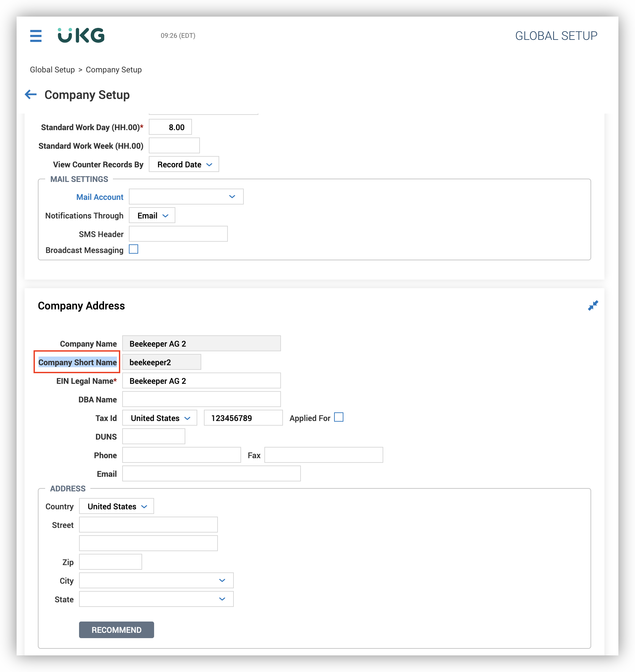Open the hamburger navigation menu

tap(36, 36)
